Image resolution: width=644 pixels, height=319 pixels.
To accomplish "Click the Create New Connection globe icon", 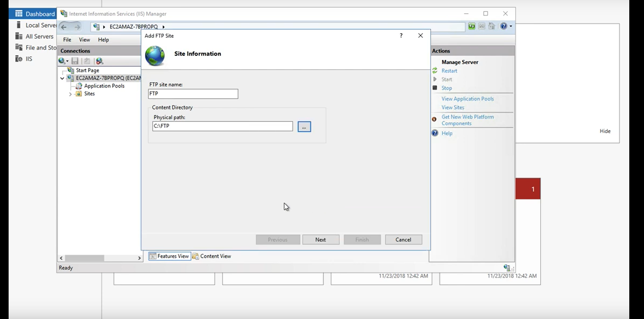I will 61,61.
